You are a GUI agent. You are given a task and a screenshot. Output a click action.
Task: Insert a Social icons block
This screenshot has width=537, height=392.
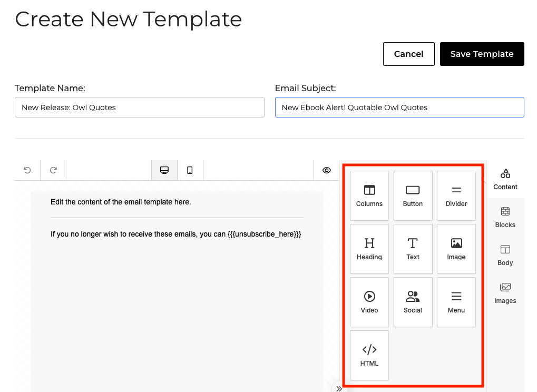413,302
